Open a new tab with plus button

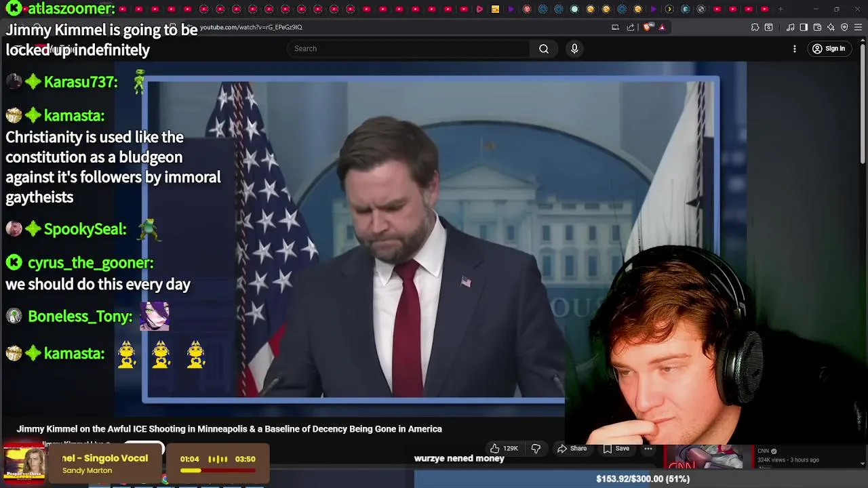[x=781, y=9]
